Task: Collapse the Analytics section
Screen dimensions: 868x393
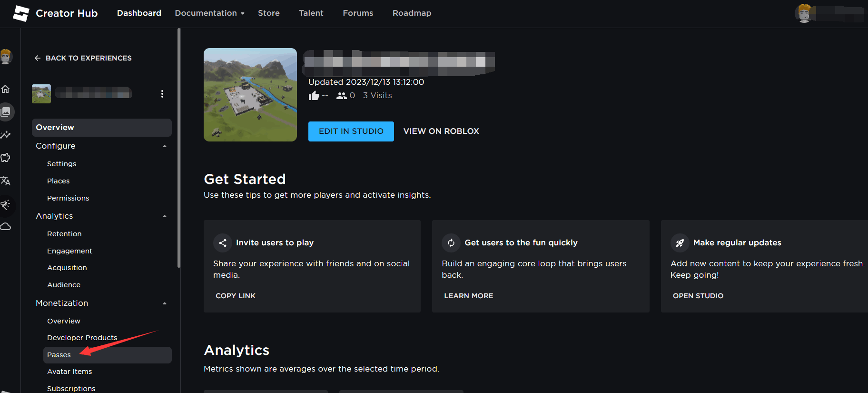Action: pyautogui.click(x=165, y=216)
